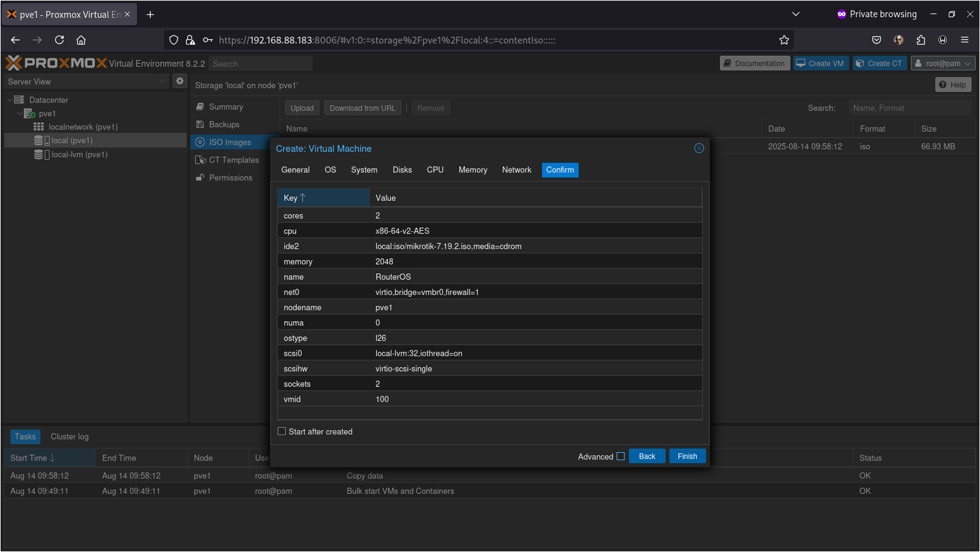Click the Create VM button
The image size is (980, 552).
pyautogui.click(x=820, y=63)
